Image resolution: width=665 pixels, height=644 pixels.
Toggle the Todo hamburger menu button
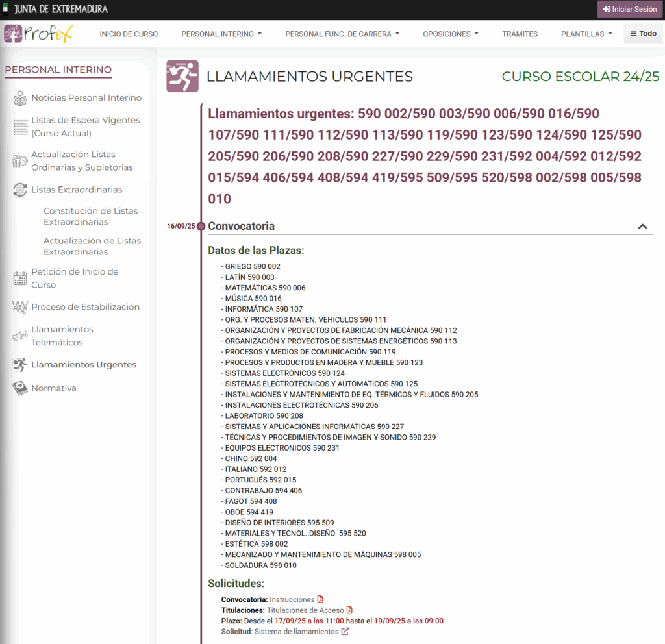point(643,34)
